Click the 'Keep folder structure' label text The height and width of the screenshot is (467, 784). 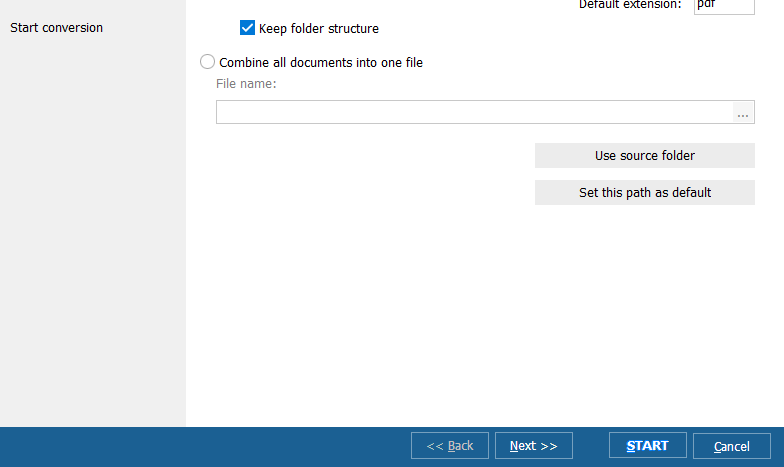tap(318, 29)
